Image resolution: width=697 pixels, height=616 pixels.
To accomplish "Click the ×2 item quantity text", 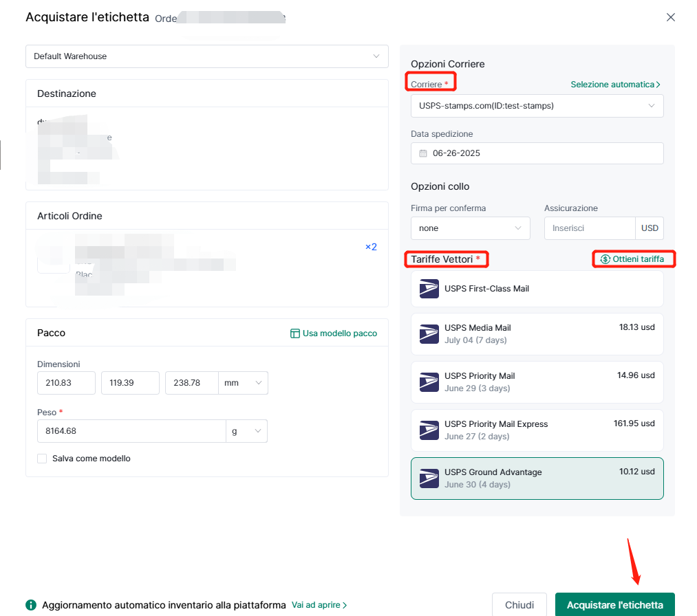I will pyautogui.click(x=371, y=247).
